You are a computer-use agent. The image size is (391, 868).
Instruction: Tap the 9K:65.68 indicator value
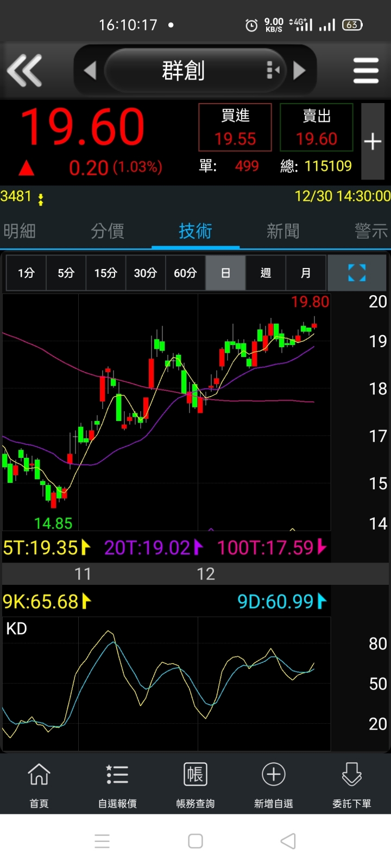47,602
